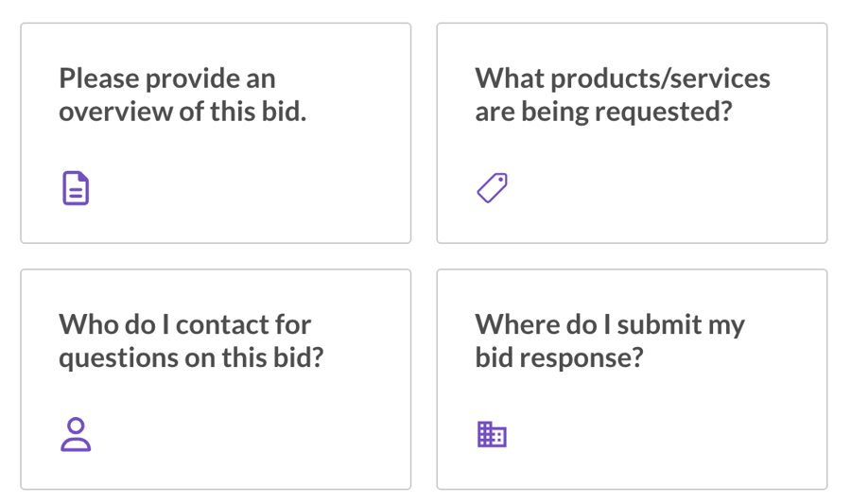Ask about bid contact via the user icon
The height and width of the screenshot is (504, 851).
click(x=76, y=434)
